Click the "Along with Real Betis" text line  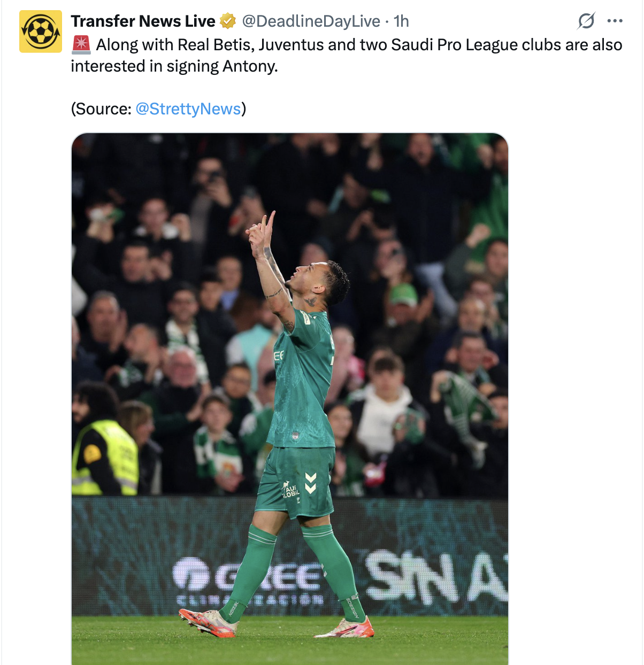[x=359, y=45]
